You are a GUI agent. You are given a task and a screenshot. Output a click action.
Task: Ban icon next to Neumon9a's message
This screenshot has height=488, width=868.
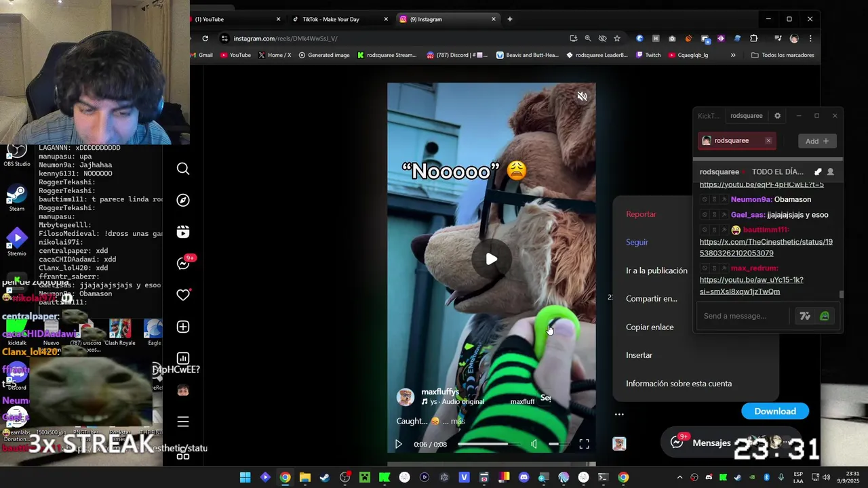click(705, 200)
